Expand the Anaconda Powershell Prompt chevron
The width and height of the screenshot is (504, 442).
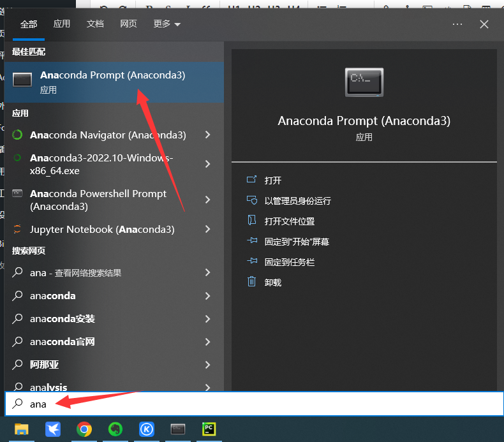coord(207,200)
